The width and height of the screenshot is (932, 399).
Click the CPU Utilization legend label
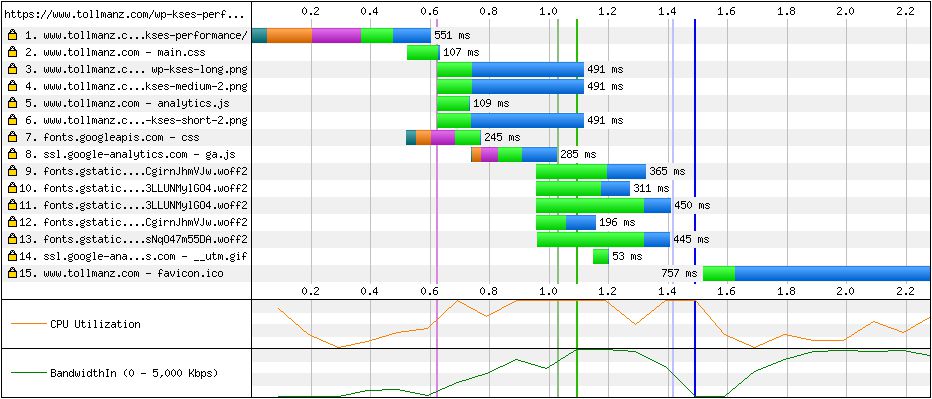[95, 324]
